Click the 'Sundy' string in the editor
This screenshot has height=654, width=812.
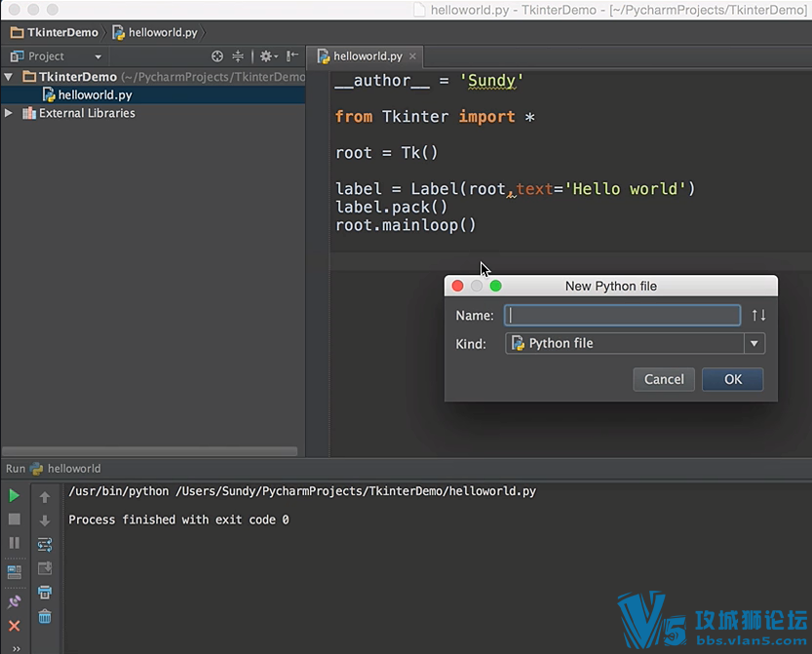coord(491,81)
